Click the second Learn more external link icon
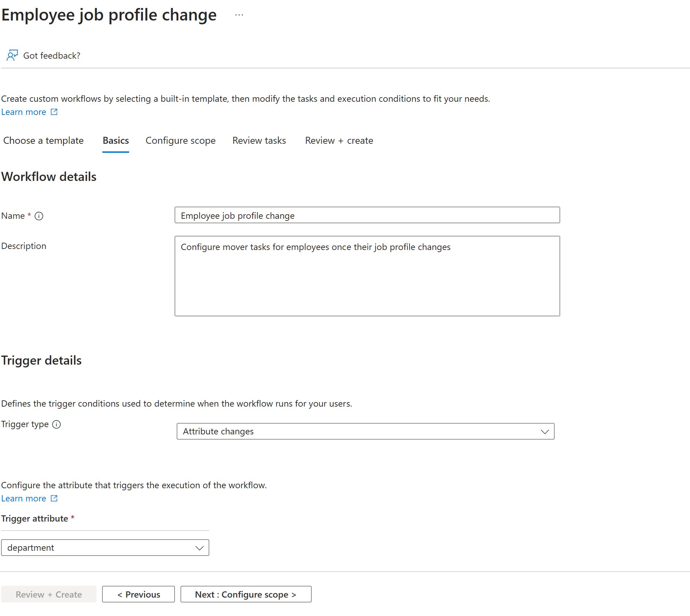This screenshot has width=690, height=616. click(54, 498)
